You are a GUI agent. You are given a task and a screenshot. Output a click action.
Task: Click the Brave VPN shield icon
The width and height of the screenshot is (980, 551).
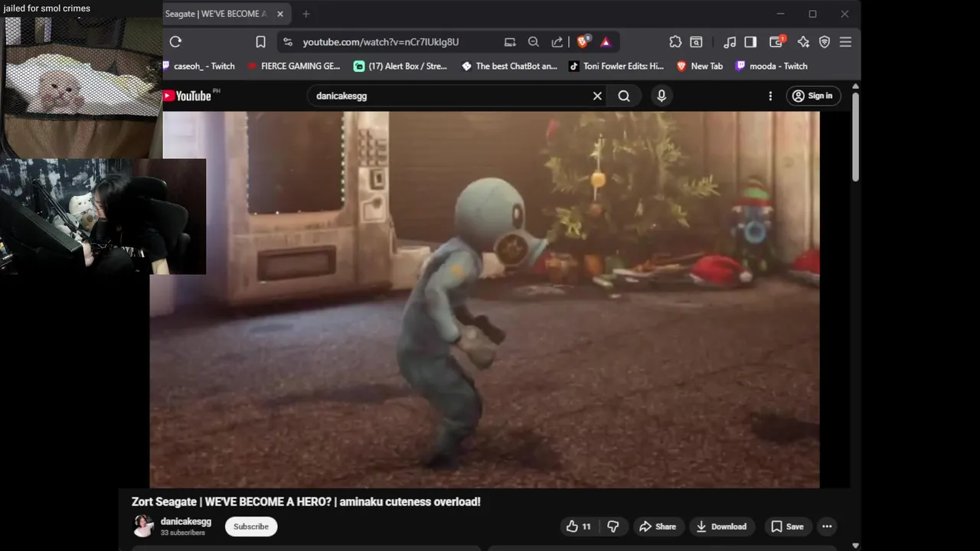point(825,42)
